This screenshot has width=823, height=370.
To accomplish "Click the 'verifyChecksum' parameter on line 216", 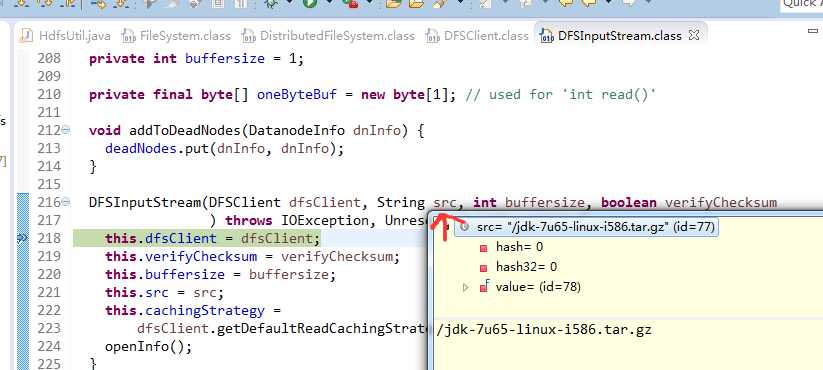I will pyautogui.click(x=720, y=203).
